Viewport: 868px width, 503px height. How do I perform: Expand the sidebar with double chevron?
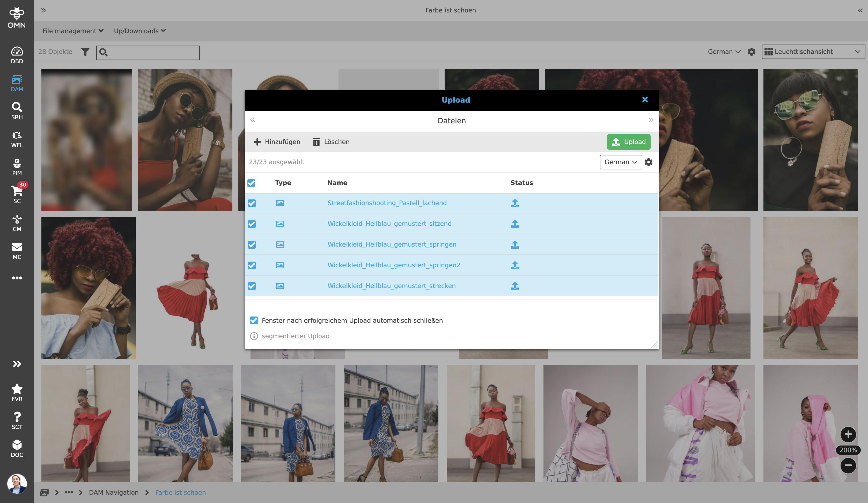coord(17,364)
